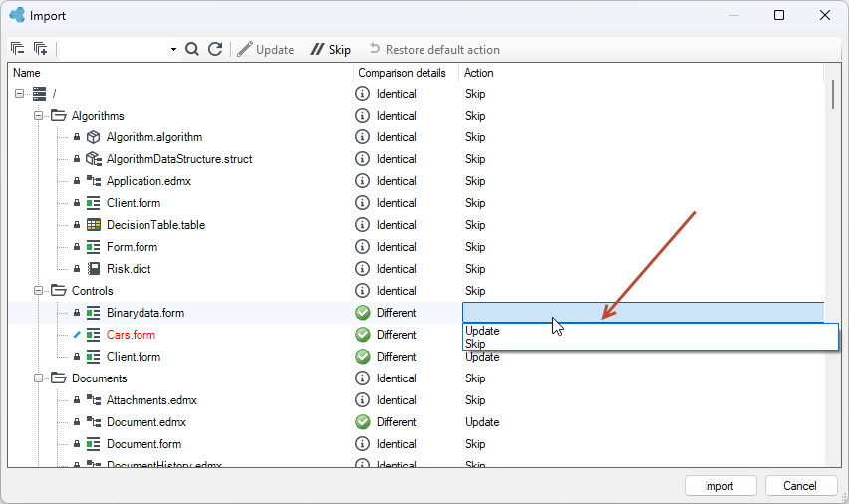Select Cars.form in the tree
Viewport: 849px width, 504px height.
(x=131, y=335)
